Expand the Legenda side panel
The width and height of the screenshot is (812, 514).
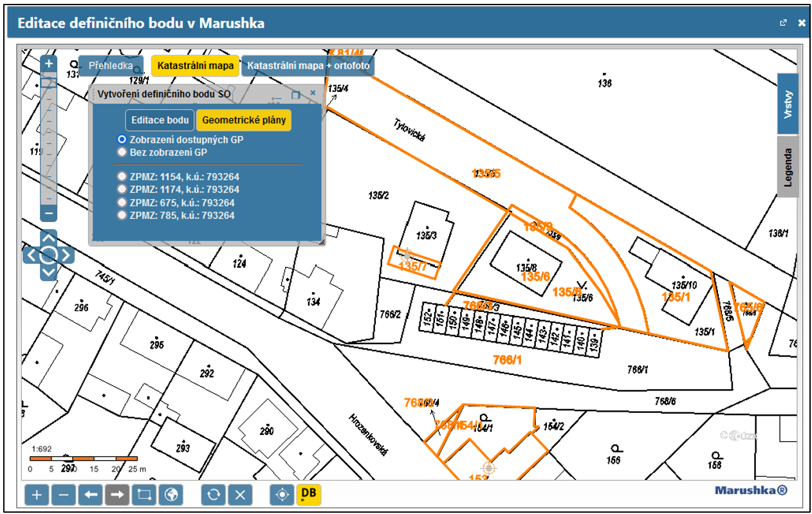pos(788,167)
